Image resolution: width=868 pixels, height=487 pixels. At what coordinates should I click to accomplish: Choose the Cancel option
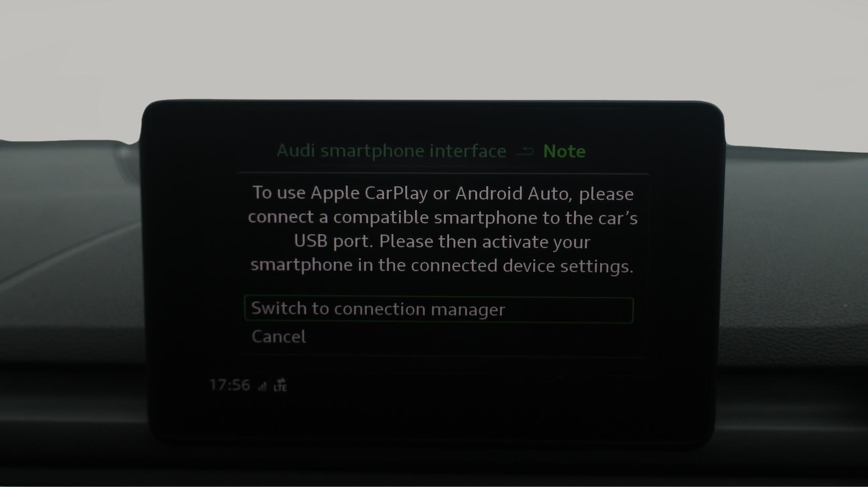(278, 336)
